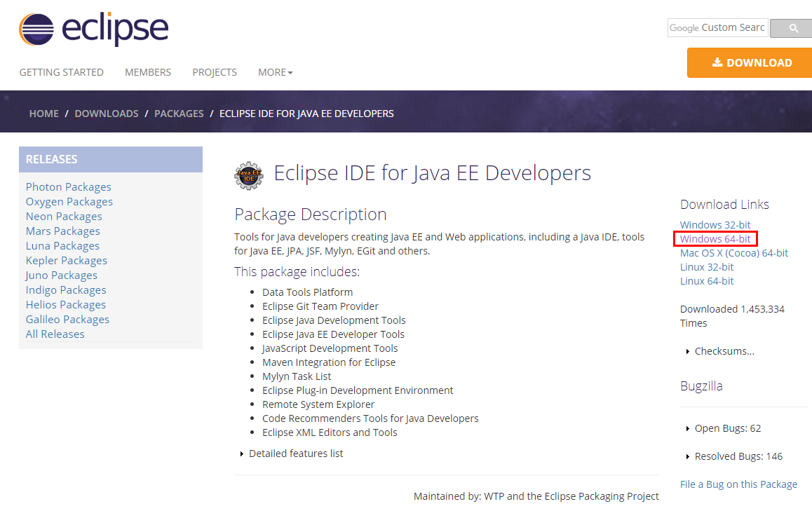Open Galileo Packages release
The width and height of the screenshot is (812, 511).
[x=68, y=320]
